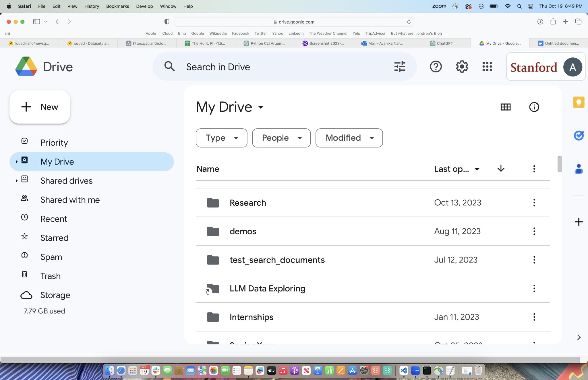Open the Type filter dropdown
588x380 pixels.
[221, 138]
